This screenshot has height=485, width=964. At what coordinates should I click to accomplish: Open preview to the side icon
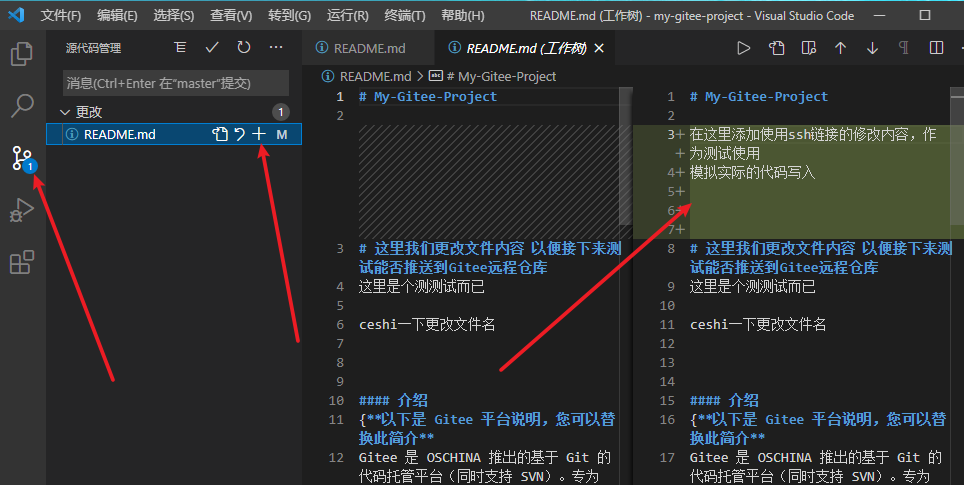tap(808, 48)
